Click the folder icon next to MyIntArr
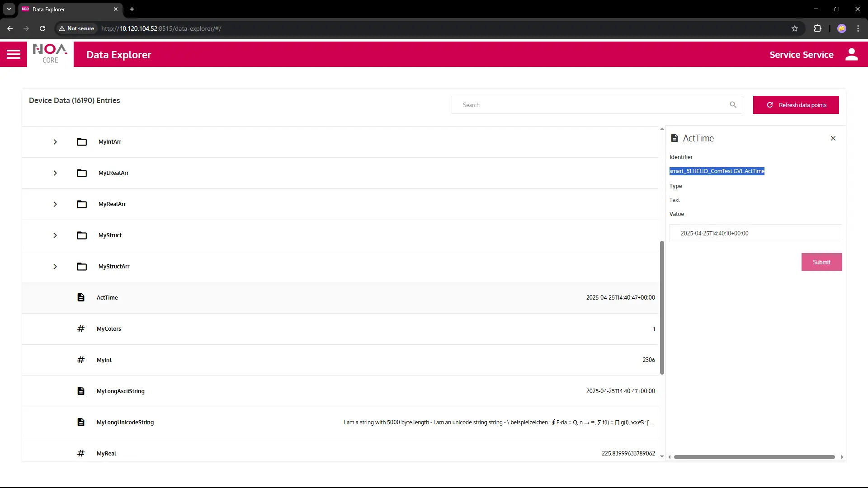 coord(81,142)
